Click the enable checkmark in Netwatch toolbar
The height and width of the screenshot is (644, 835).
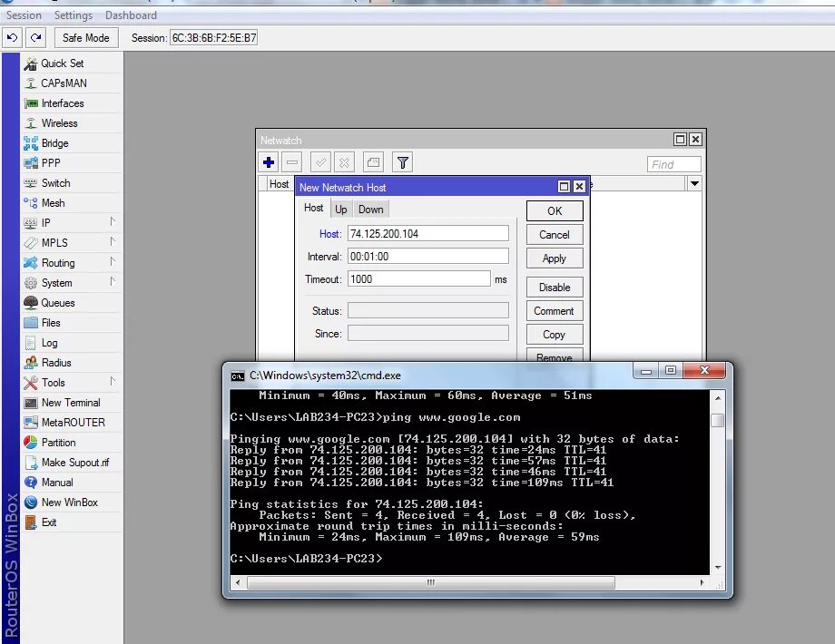click(x=320, y=161)
